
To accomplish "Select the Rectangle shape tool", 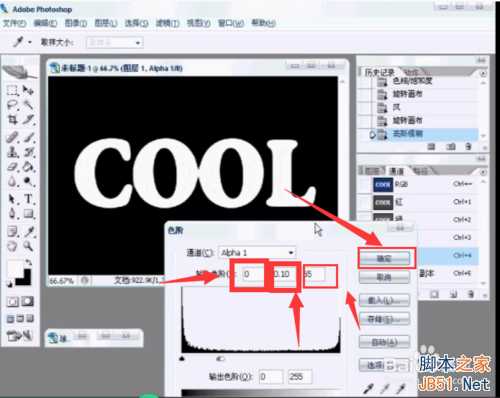I will 28,214.
